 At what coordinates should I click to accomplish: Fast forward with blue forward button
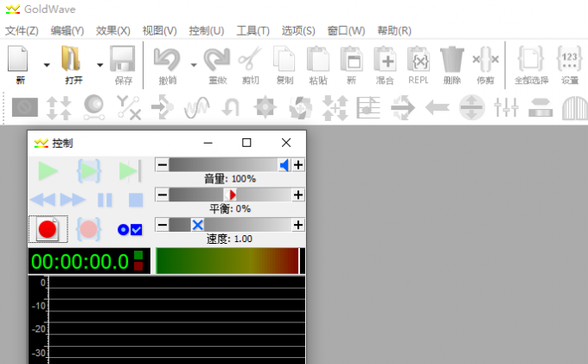point(73,200)
